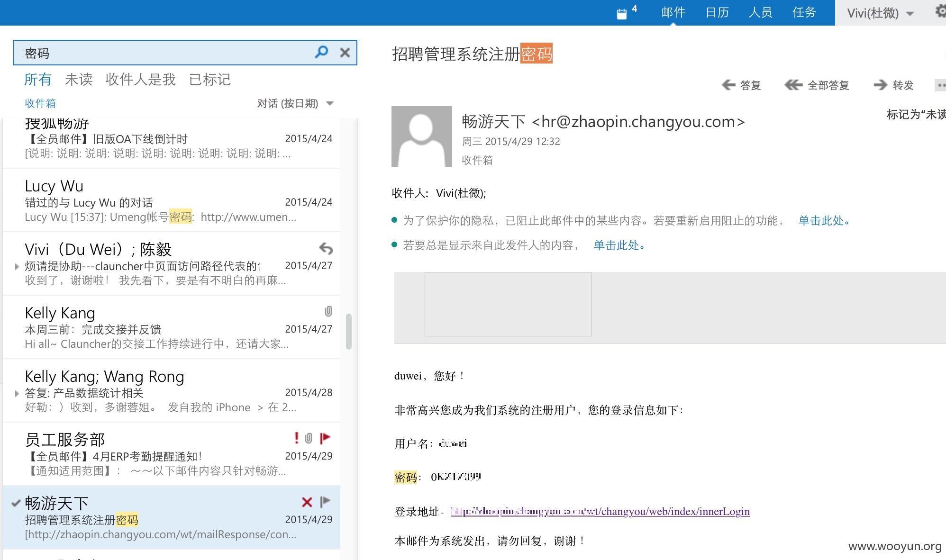946x560 pixels.
Task: Open the more actions ellipsis button
Action: point(940,85)
